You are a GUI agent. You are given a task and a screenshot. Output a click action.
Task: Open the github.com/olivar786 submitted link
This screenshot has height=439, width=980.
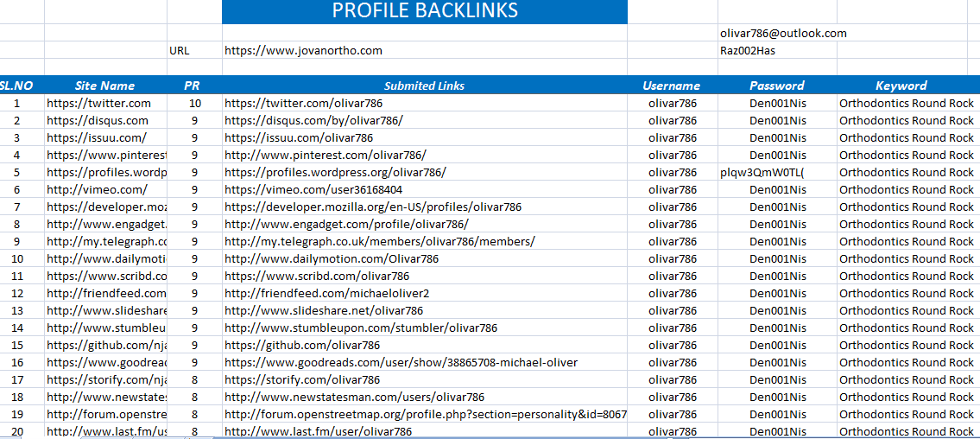(302, 345)
